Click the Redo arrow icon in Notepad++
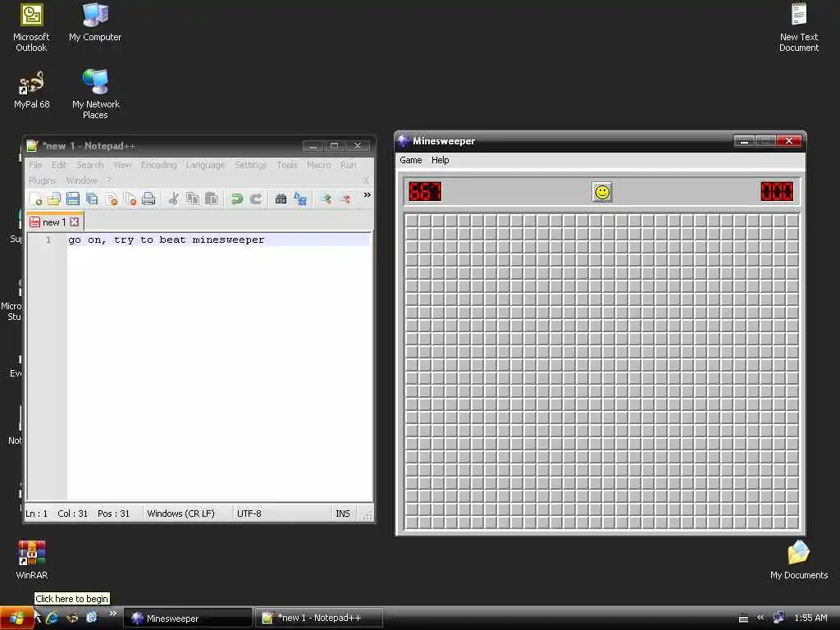Image resolution: width=840 pixels, height=630 pixels. point(256,199)
